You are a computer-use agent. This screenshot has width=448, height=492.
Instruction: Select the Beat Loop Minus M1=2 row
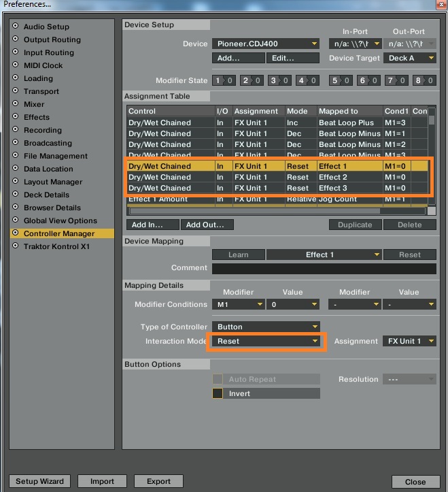click(277, 145)
